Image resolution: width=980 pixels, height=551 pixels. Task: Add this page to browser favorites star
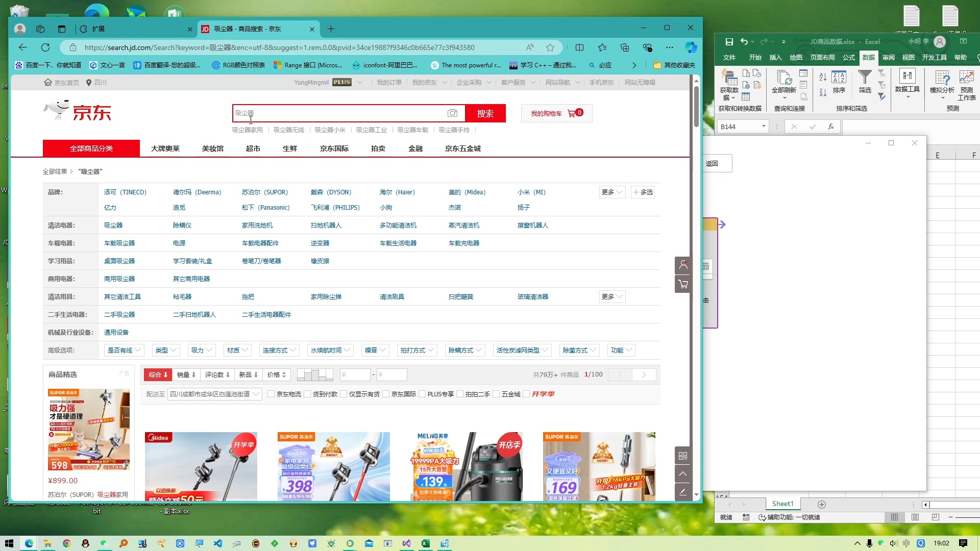tap(550, 47)
